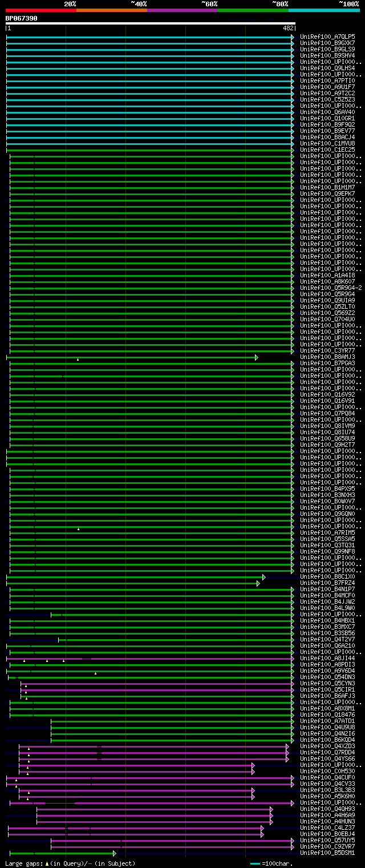Click arrowhead ending the B3L3B3 alignment
The image size is (365, 868).
pyautogui.click(x=253, y=790)
